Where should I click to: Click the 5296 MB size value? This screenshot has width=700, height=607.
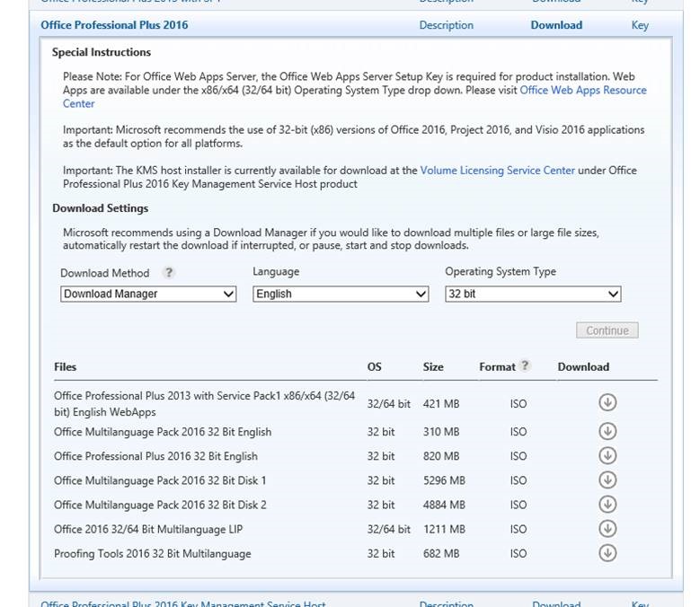tap(444, 480)
